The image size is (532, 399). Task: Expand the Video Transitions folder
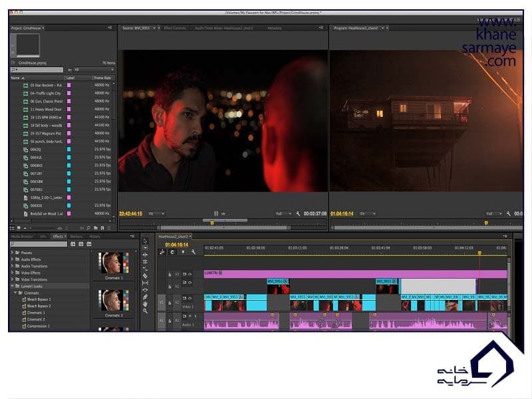click(13, 279)
